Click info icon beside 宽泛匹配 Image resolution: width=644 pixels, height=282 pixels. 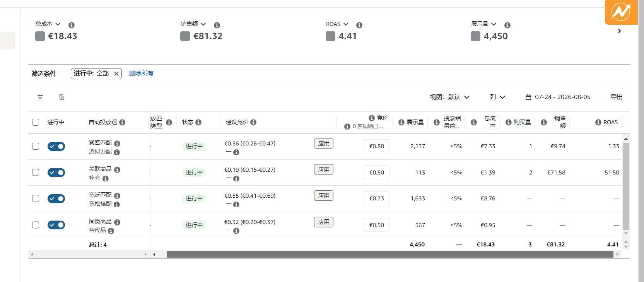click(117, 196)
